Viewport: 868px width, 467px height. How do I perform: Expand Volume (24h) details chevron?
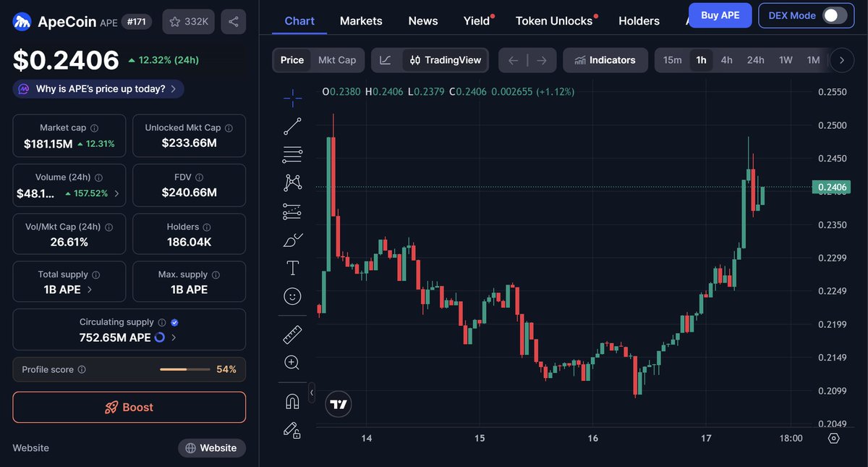[116, 193]
